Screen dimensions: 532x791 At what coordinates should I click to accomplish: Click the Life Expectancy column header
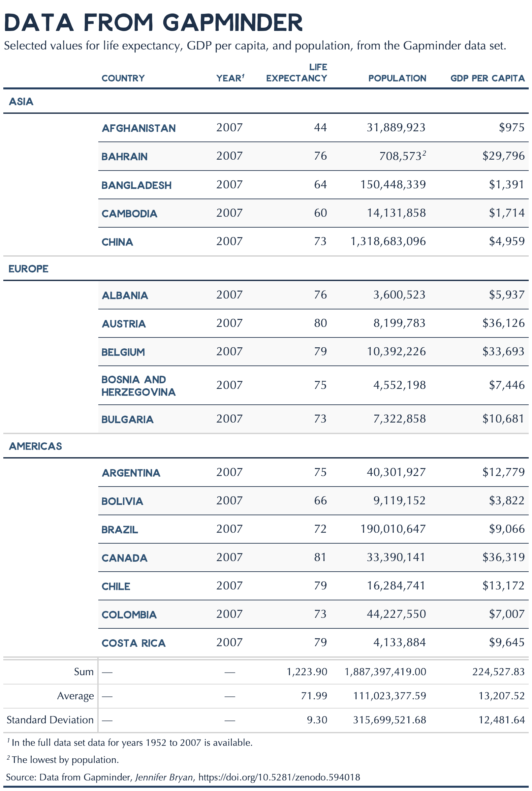(x=296, y=73)
